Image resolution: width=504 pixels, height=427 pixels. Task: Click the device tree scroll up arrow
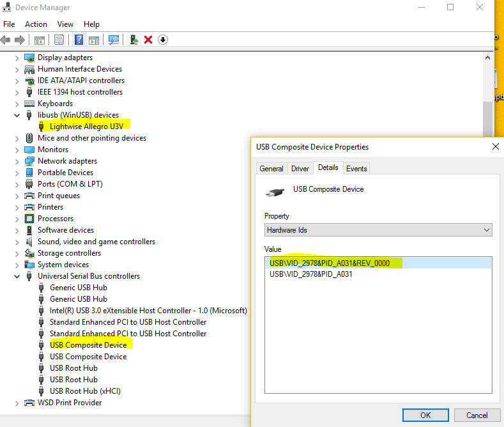(487, 58)
